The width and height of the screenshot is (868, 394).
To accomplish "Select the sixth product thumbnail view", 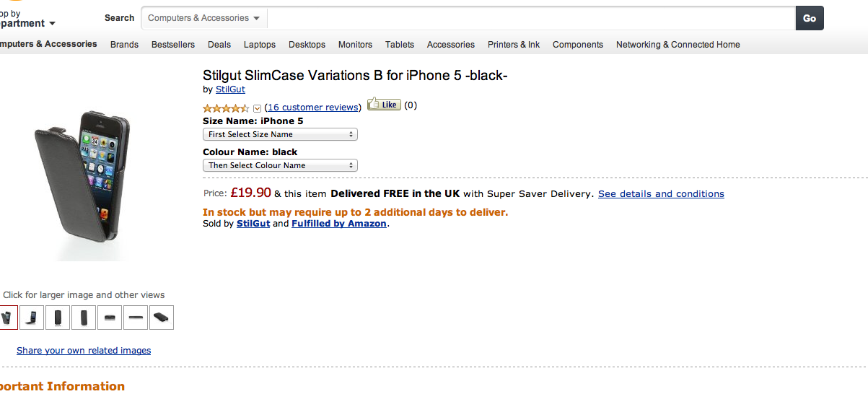I will click(136, 318).
